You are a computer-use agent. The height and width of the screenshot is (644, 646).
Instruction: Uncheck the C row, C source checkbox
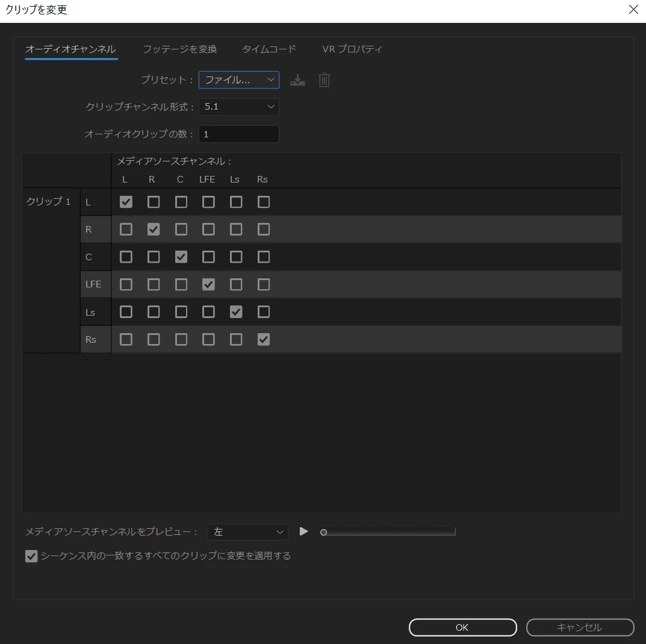[x=181, y=257]
